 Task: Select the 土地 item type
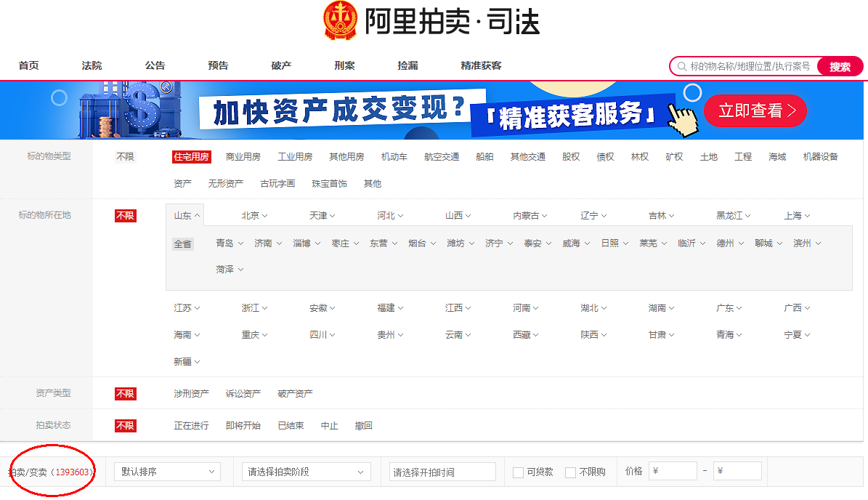tap(709, 157)
